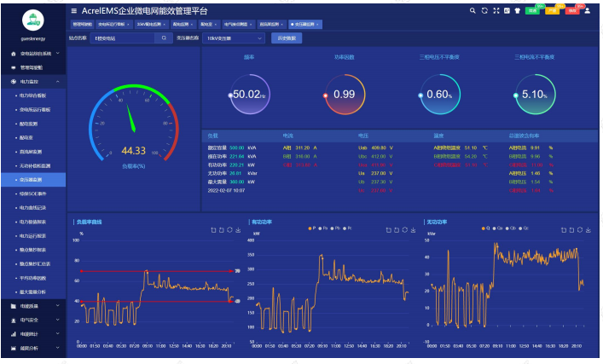
Task: Click the power factor ring showing 0.99
Action: [x=345, y=94]
